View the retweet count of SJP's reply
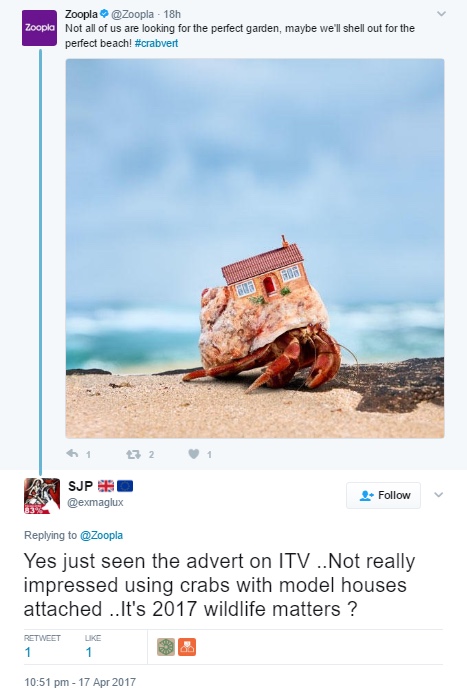 click(x=28, y=652)
